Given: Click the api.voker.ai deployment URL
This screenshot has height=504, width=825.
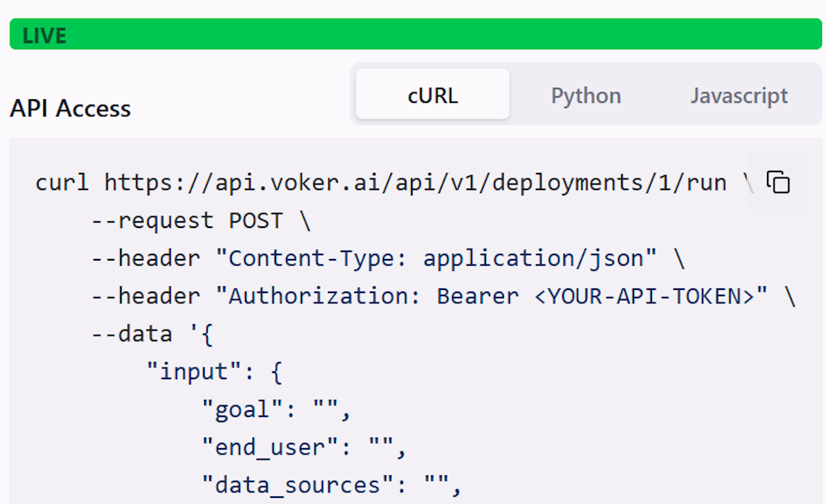Looking at the screenshot, I should (415, 183).
